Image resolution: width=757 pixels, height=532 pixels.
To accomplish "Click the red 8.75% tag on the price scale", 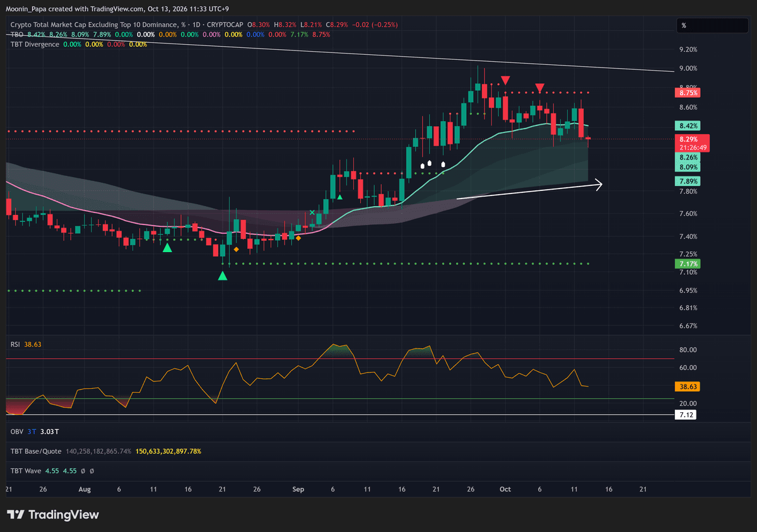I will pos(688,93).
